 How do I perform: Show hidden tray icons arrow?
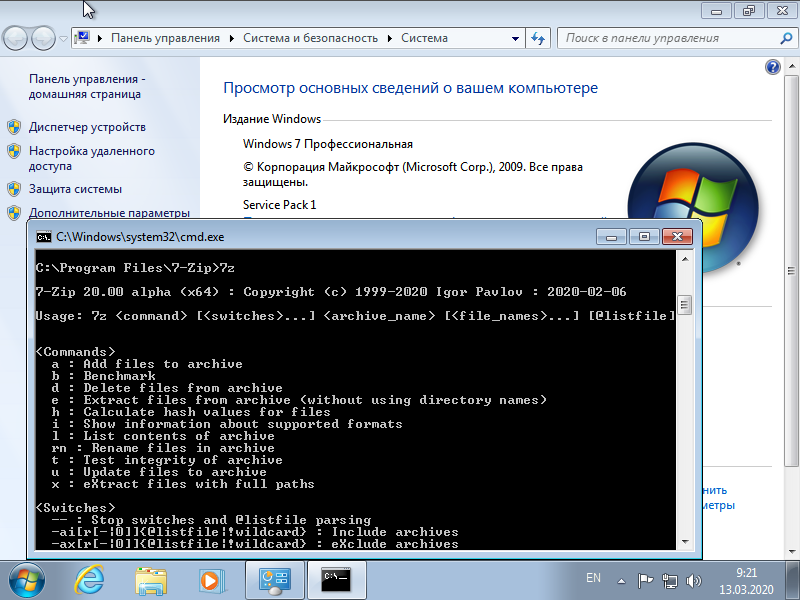[x=621, y=581]
